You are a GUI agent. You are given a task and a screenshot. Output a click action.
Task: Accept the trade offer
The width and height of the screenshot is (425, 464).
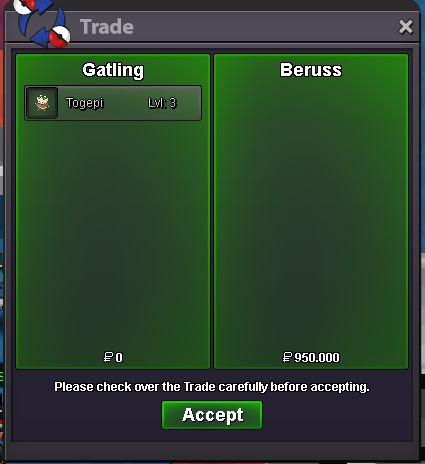click(212, 415)
